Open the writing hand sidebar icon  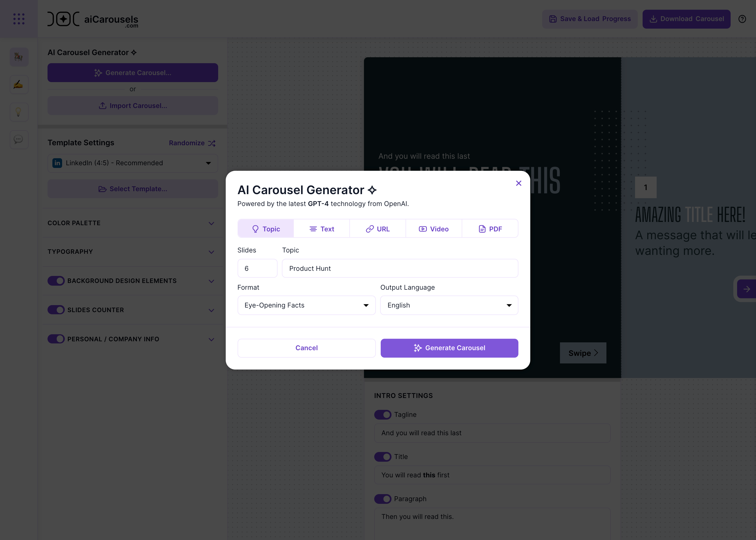tap(19, 85)
